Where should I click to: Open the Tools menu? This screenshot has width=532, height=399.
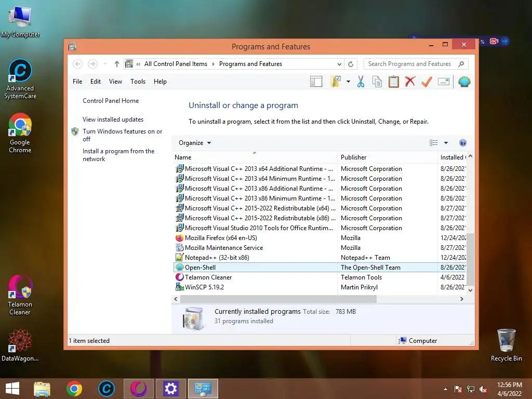point(138,82)
